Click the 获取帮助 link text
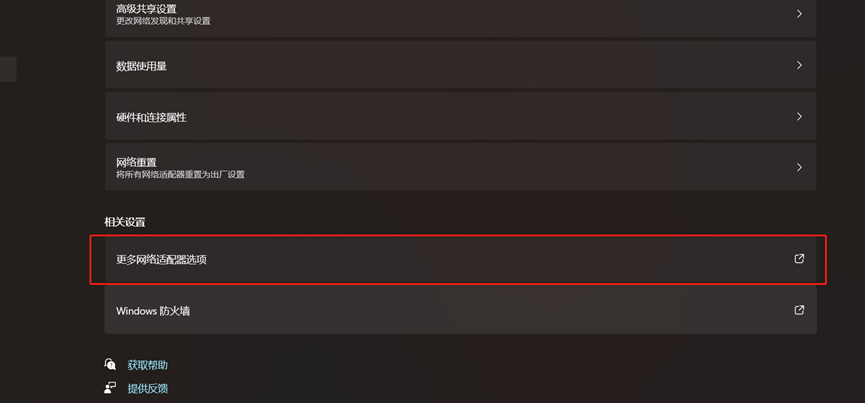 [148, 365]
